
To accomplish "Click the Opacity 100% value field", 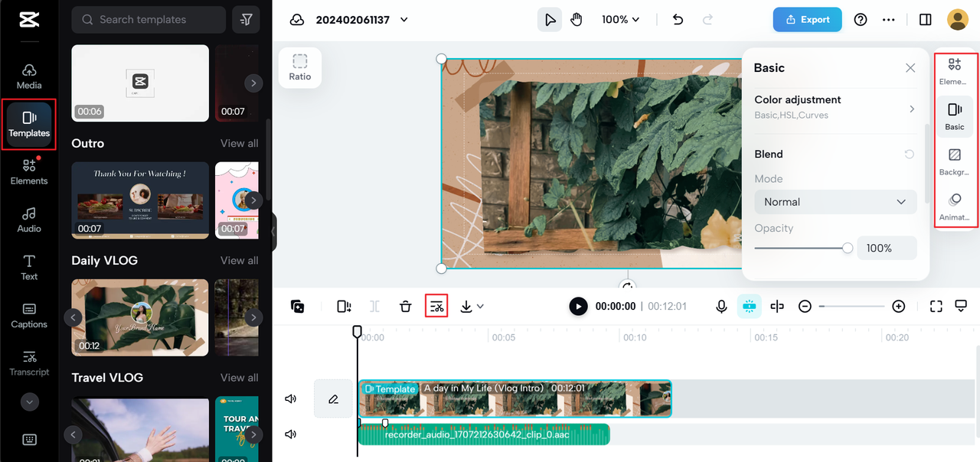I will point(887,248).
